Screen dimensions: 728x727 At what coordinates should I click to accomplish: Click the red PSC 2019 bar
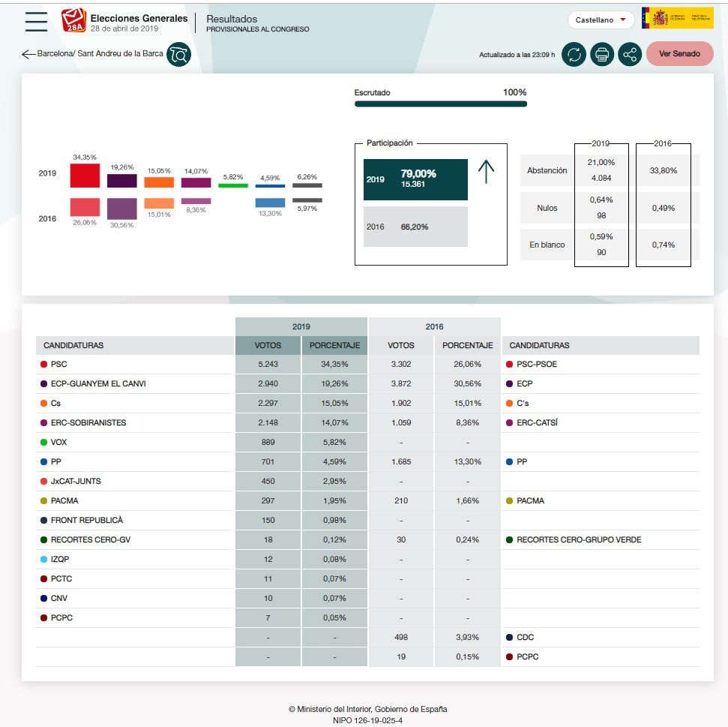(85, 176)
